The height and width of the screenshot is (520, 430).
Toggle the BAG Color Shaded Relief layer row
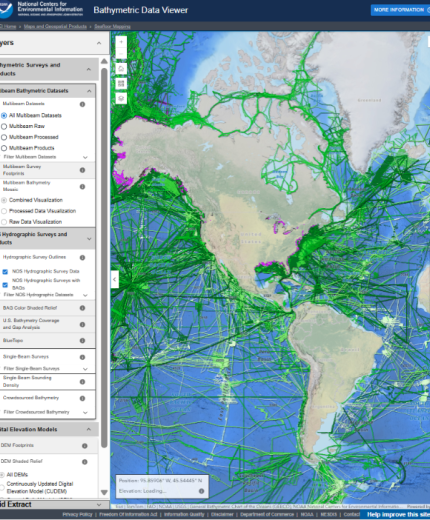point(47,308)
